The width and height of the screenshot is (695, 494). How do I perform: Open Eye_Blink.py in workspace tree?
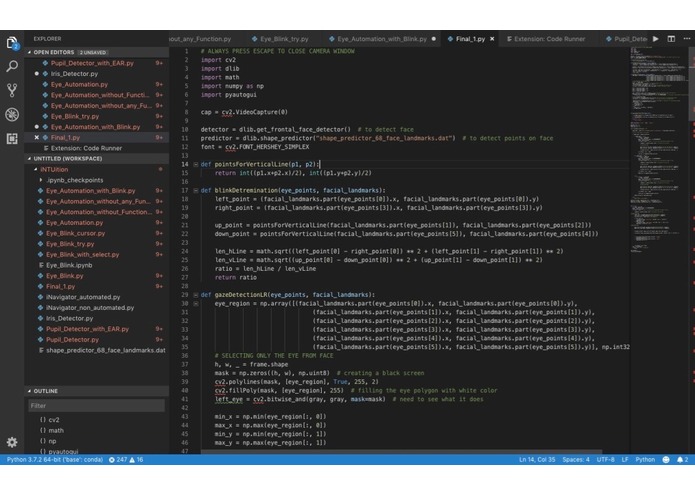[x=96, y=276]
